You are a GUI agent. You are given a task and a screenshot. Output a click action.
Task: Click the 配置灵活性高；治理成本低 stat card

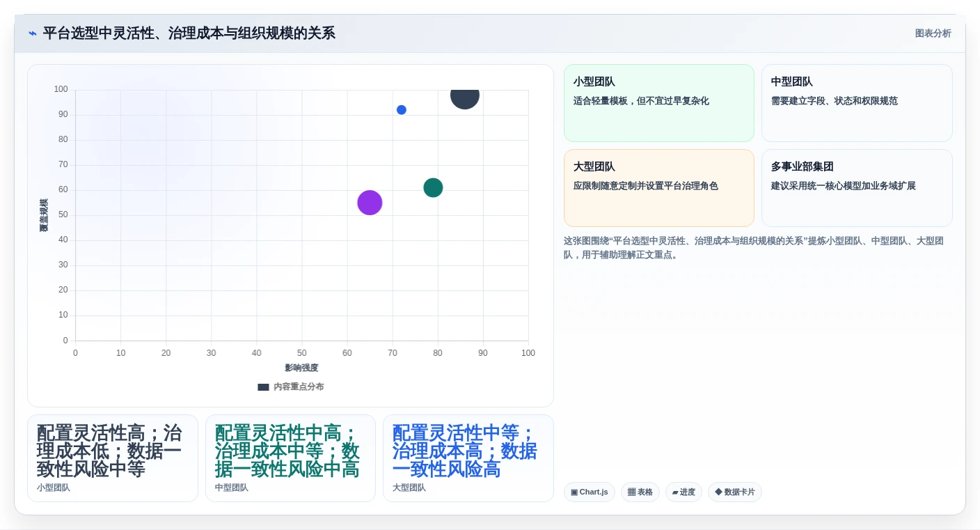(x=113, y=458)
